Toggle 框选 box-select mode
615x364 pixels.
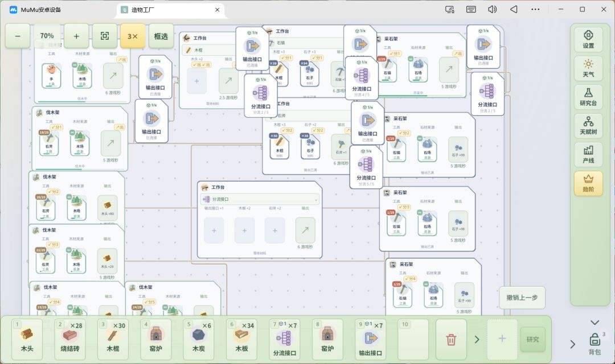(161, 36)
